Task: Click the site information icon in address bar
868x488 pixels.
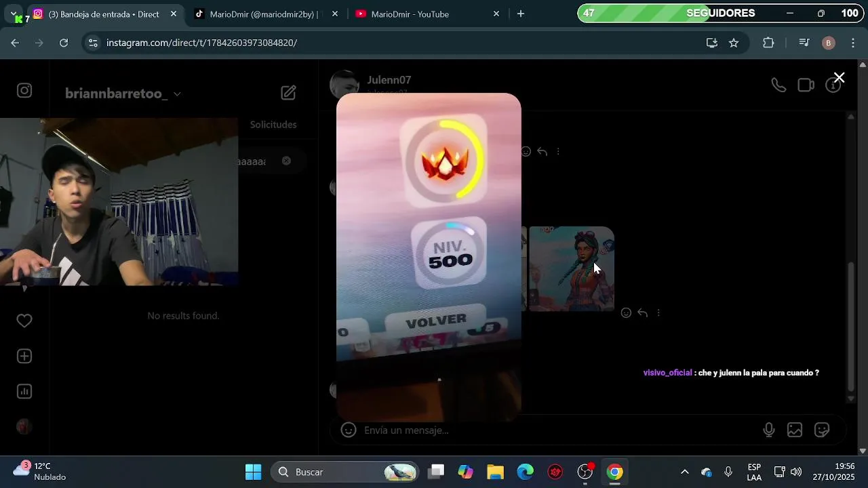Action: [94, 43]
